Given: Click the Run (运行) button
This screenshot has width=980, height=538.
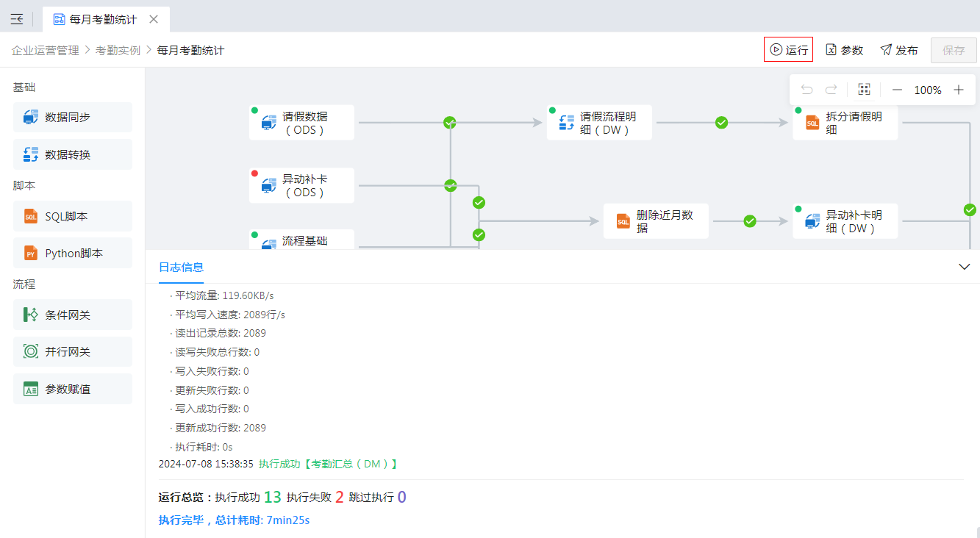Looking at the screenshot, I should click(x=788, y=50).
